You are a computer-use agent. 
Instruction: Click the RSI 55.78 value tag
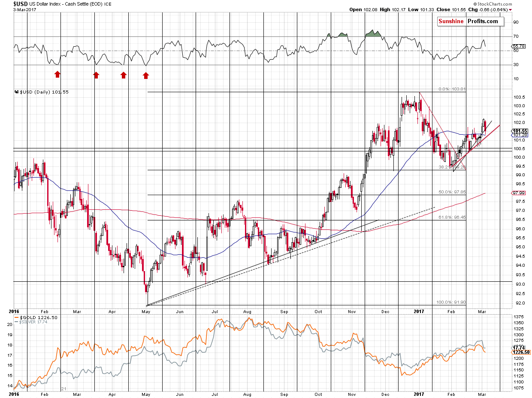point(518,46)
